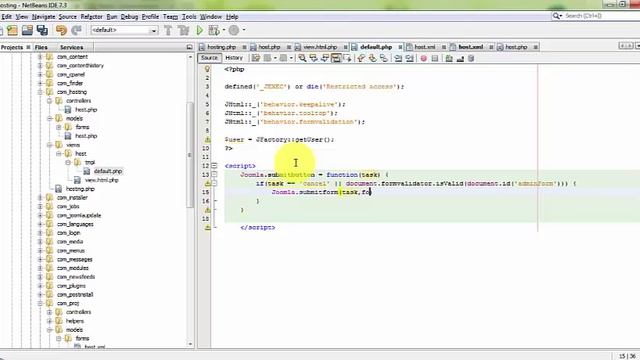Image resolution: width=640 pixels, height=360 pixels.
Task: Collapse code fold at line 13
Action: click(x=214, y=175)
